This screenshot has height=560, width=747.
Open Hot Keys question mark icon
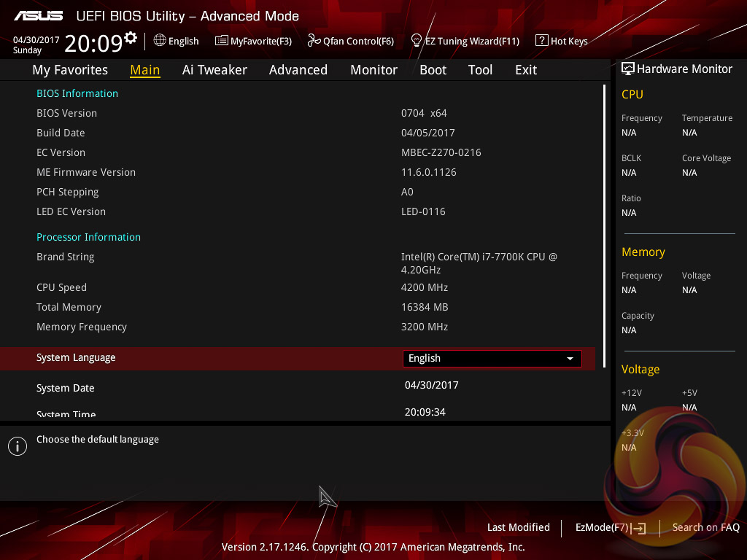coord(542,40)
